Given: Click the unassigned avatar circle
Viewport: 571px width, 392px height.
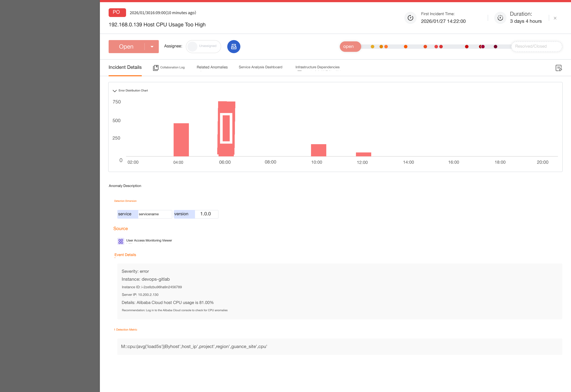Looking at the screenshot, I should click(x=192, y=46).
